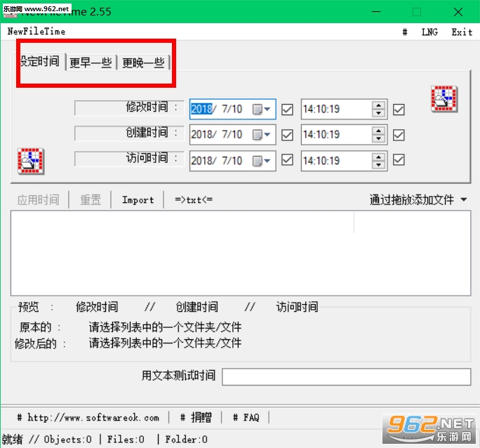Click the 修改时间 label button
480x448 pixels.
129,108
